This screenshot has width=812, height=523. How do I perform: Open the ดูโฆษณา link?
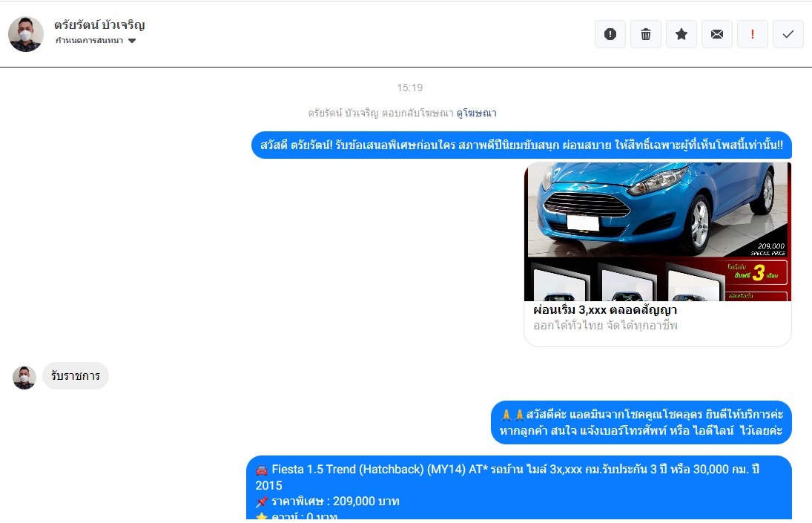pyautogui.click(x=476, y=113)
